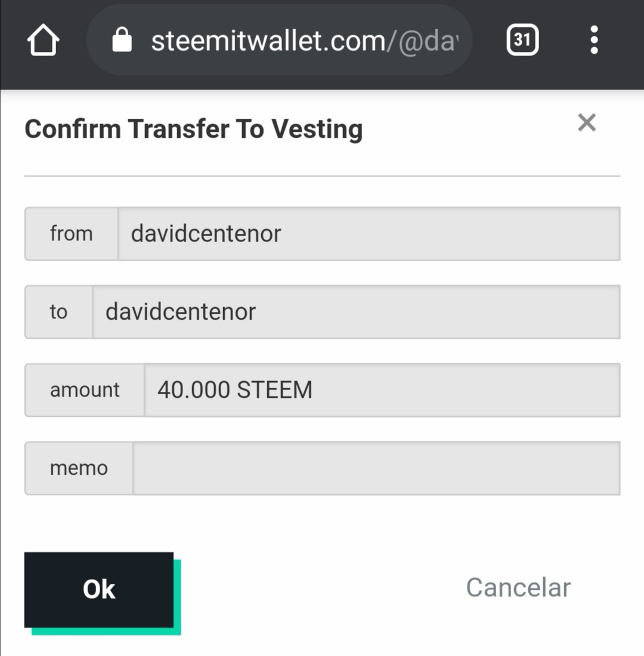
Task: Click the 'from' label box
Action: point(71,233)
